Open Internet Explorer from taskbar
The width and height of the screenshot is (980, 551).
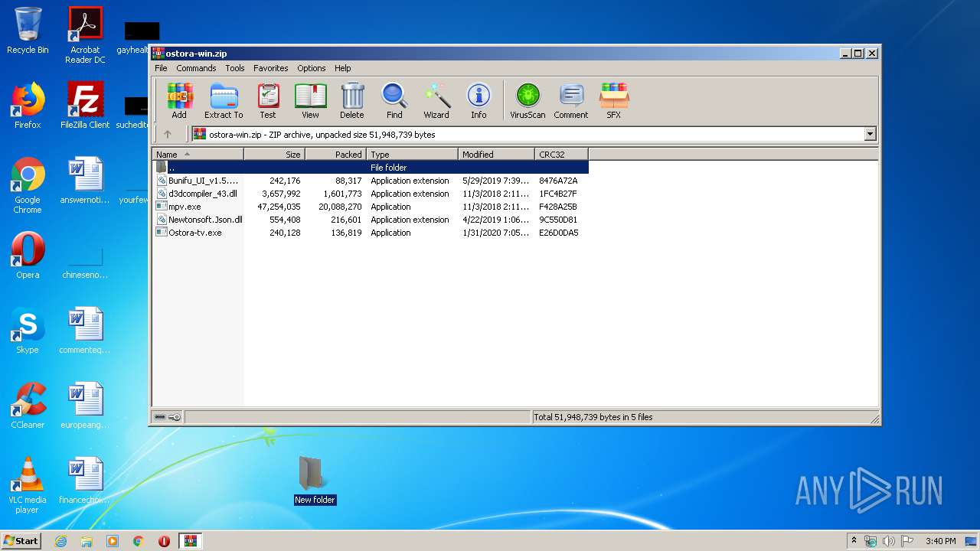coord(60,541)
